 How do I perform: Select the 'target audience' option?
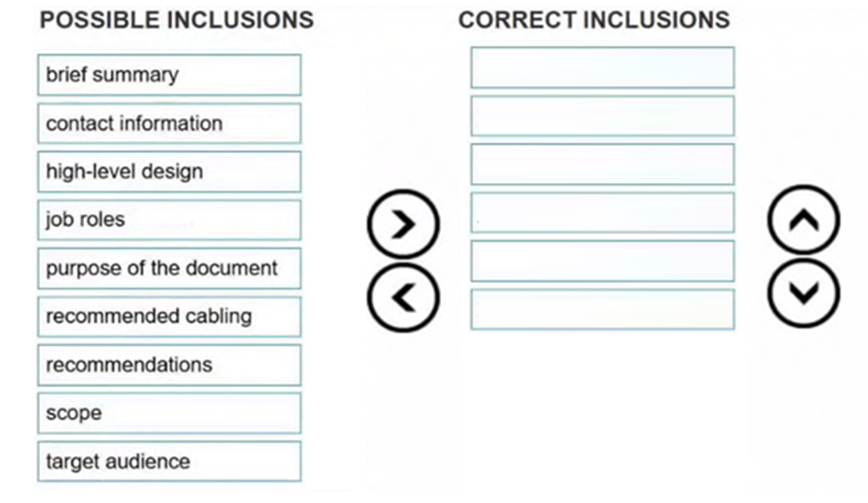(x=169, y=462)
